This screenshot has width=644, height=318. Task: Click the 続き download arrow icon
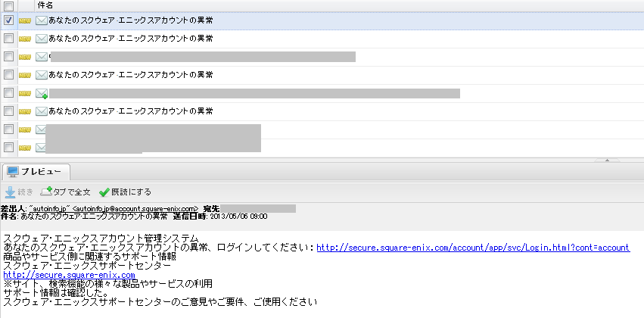[x=11, y=192]
